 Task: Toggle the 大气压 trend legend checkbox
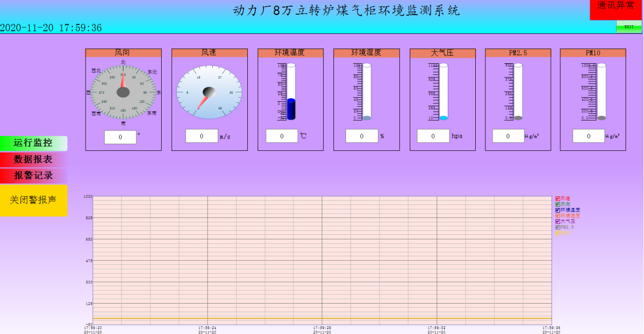(558, 222)
